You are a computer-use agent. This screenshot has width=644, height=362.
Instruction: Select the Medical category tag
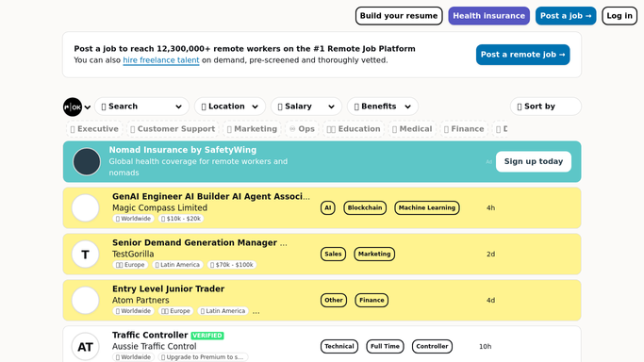pos(412,129)
